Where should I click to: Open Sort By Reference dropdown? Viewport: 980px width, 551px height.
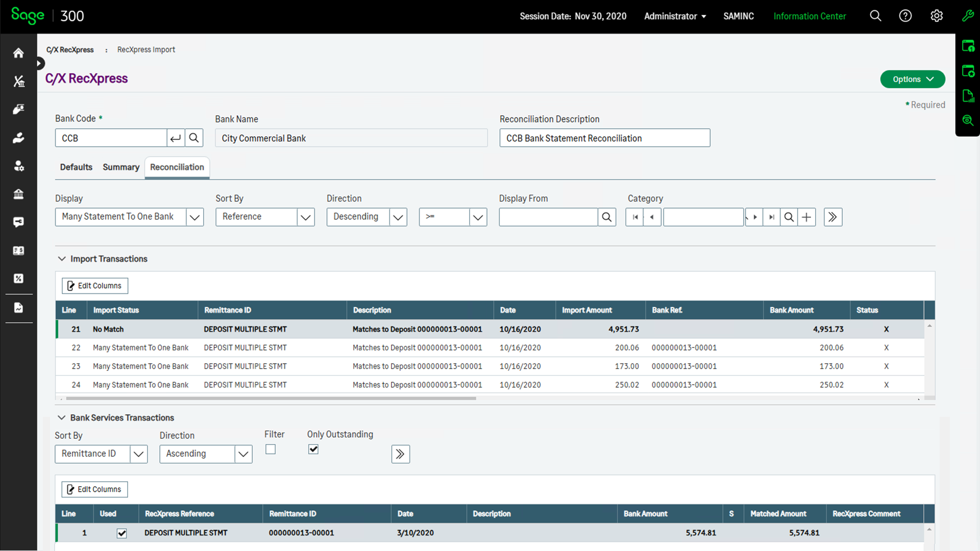(305, 217)
